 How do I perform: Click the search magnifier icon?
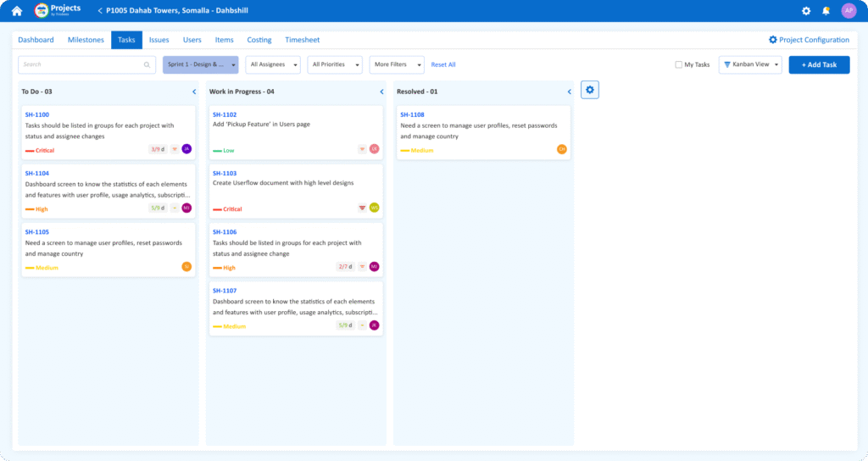pos(147,64)
